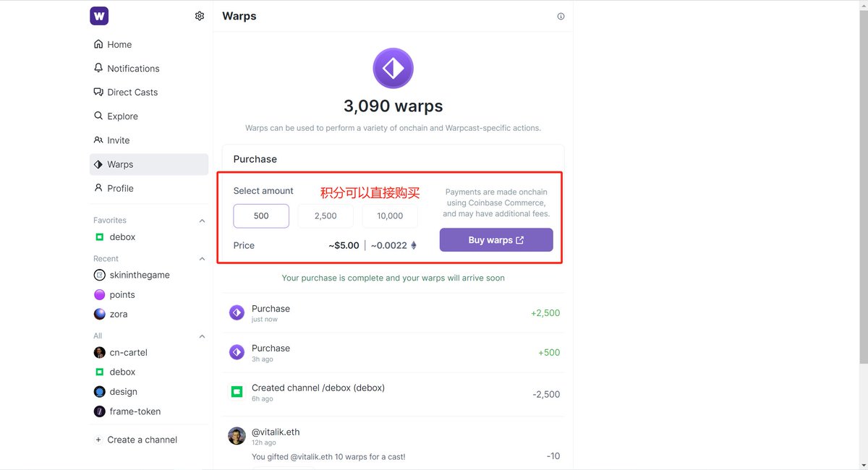Select the Warps sidebar item
This screenshot has width=868, height=470.
[149, 164]
